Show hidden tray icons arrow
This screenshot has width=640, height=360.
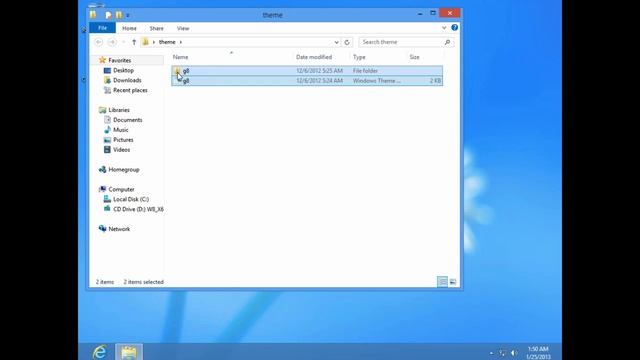click(491, 353)
